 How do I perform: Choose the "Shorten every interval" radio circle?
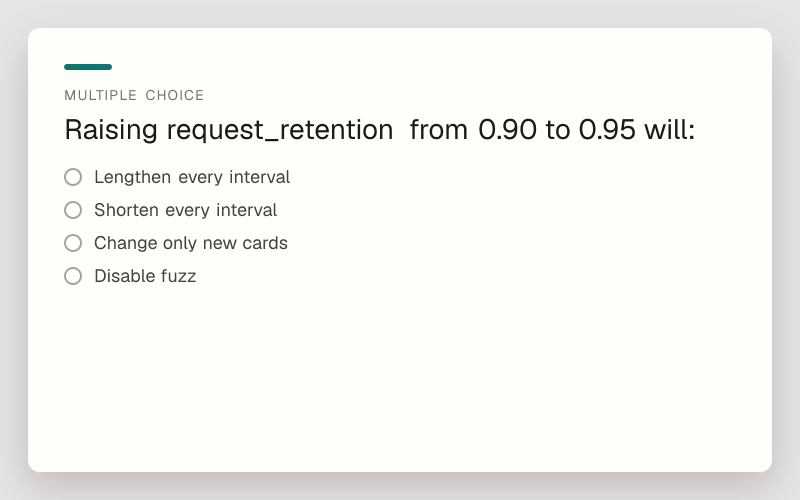pyautogui.click(x=73, y=210)
